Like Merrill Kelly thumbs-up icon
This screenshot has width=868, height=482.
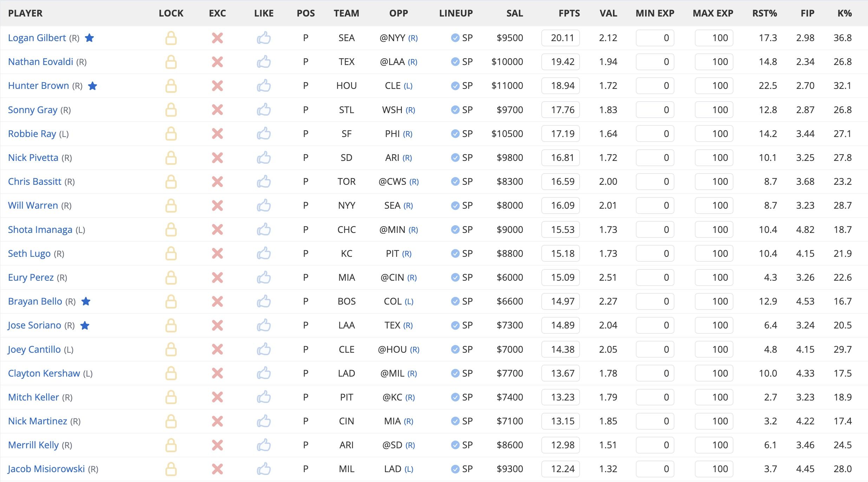[264, 445]
